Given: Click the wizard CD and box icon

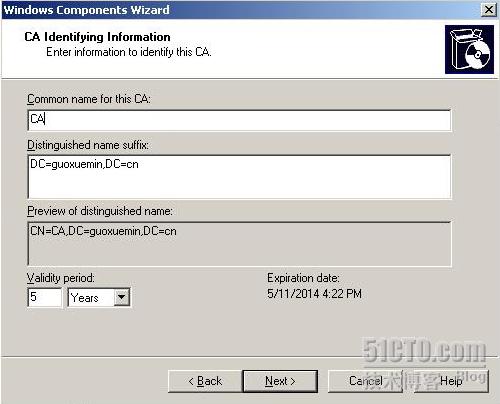Looking at the screenshot, I should click(469, 49).
